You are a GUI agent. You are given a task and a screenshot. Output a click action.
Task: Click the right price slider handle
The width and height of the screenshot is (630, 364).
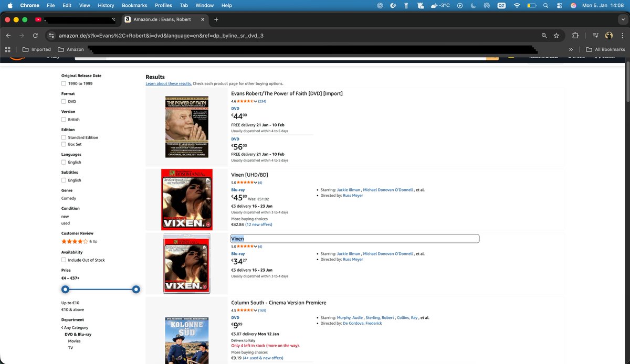[136, 289]
